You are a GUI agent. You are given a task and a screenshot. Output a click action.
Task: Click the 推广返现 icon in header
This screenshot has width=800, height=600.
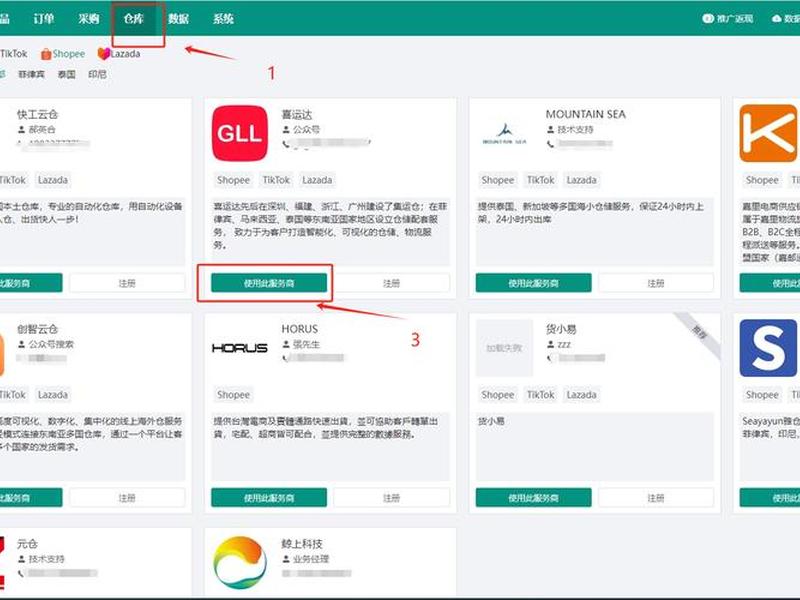click(708, 19)
